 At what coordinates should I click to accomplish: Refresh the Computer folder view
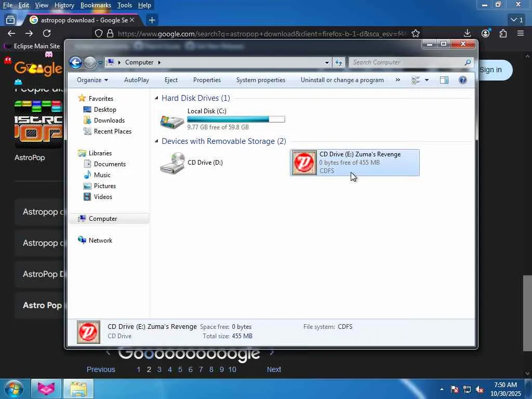click(339, 62)
